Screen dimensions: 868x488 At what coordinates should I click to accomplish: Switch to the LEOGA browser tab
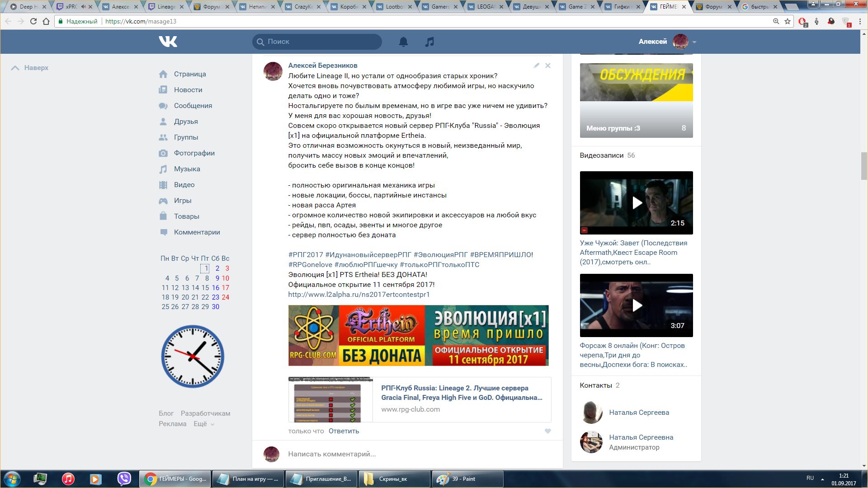[x=486, y=7]
